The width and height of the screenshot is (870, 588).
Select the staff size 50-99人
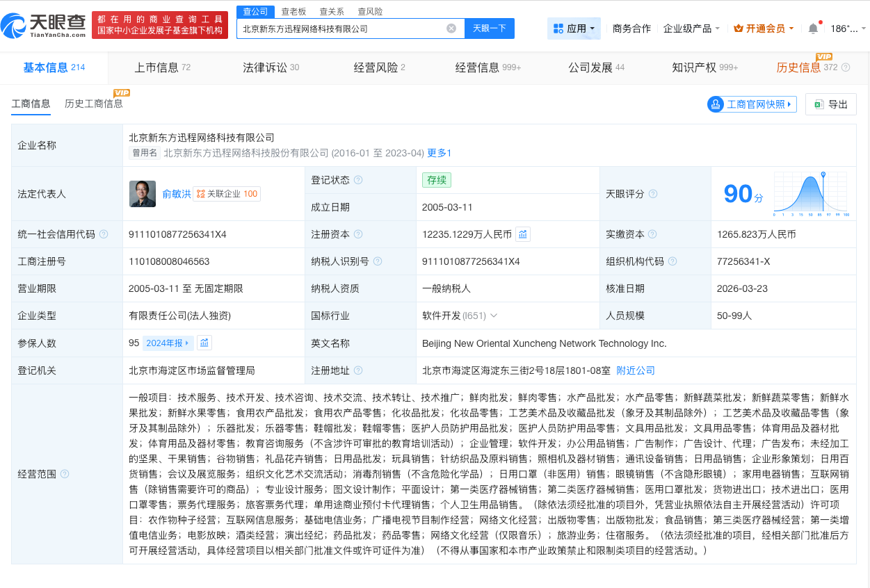tap(734, 316)
